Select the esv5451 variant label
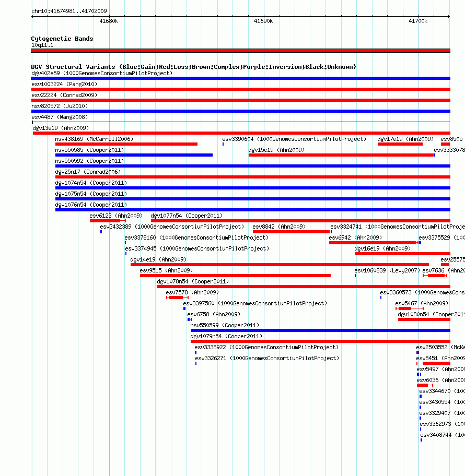The height and width of the screenshot is (476, 465). (440, 358)
